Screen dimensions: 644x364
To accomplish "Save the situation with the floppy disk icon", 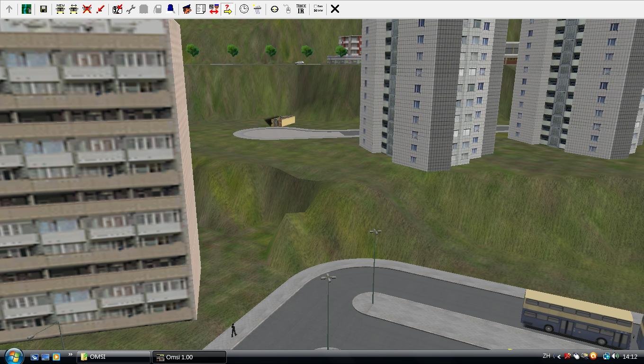I will 44,9.
